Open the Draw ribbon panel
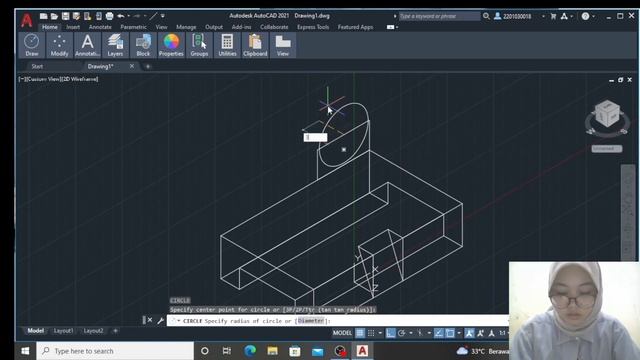This screenshot has height=360, width=640. coord(32,45)
